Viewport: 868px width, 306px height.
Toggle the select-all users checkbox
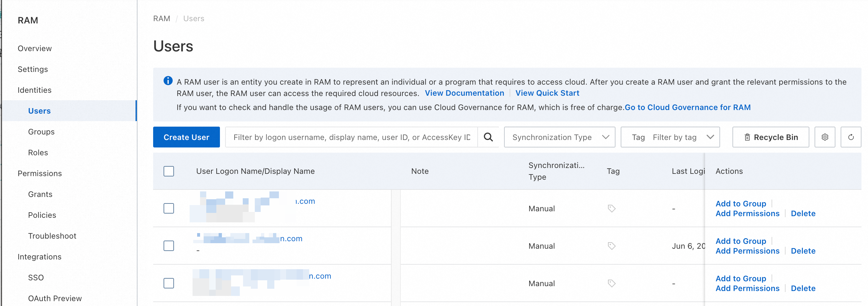pos(168,171)
